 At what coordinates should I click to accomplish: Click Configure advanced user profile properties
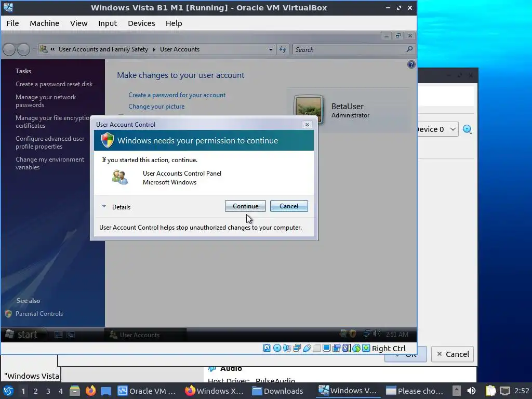(50, 142)
